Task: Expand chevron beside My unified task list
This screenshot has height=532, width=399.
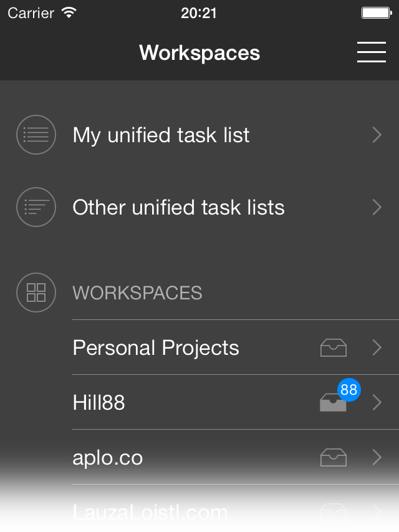Action: 377,135
